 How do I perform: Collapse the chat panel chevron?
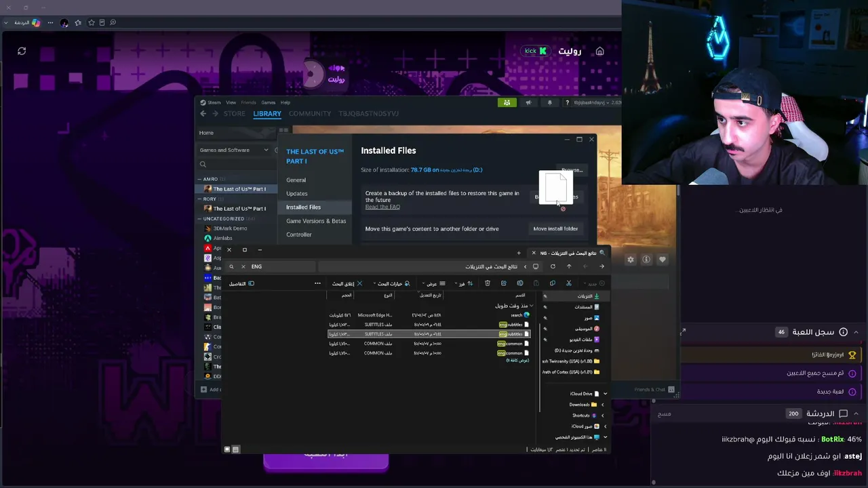856,413
